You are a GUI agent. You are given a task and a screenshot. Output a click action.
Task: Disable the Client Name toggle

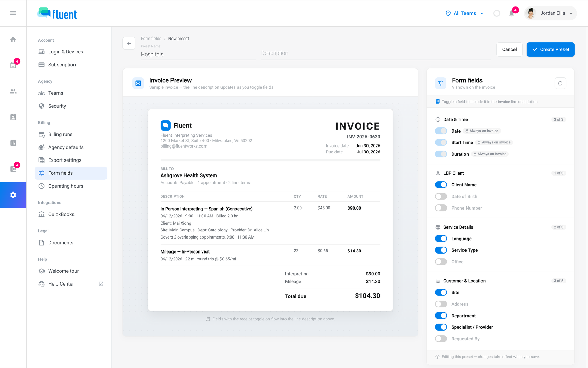point(441,185)
